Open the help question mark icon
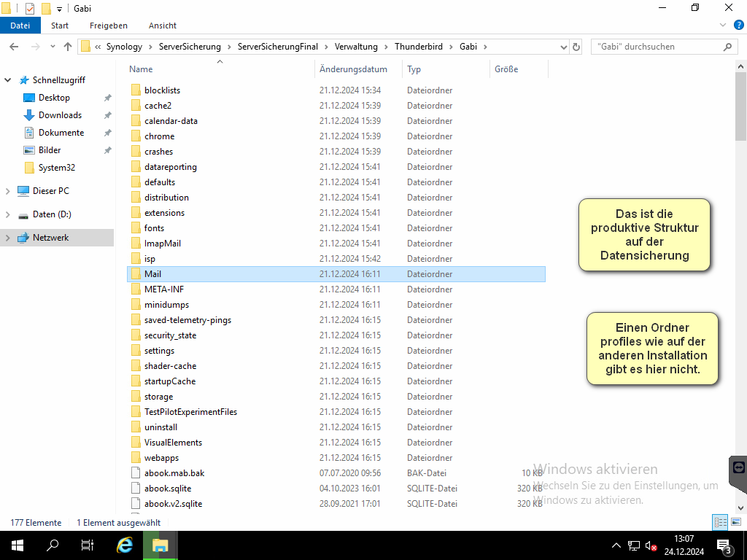This screenshot has width=747, height=560. point(739,26)
